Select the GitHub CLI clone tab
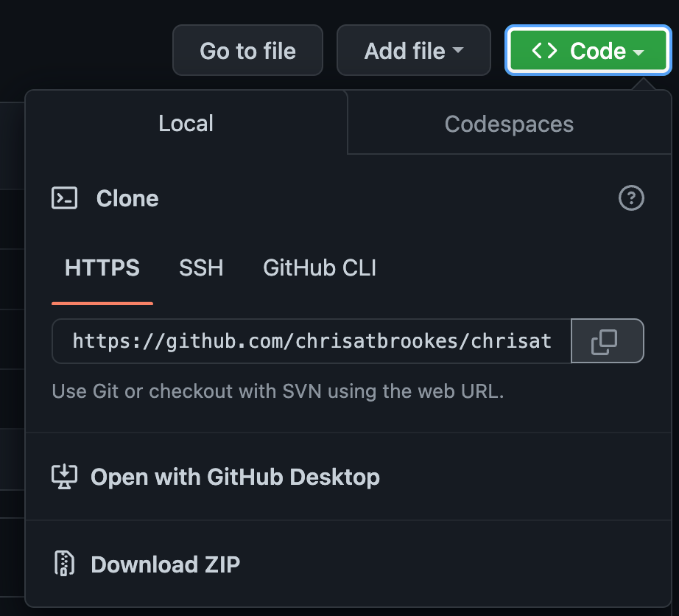 [x=320, y=268]
